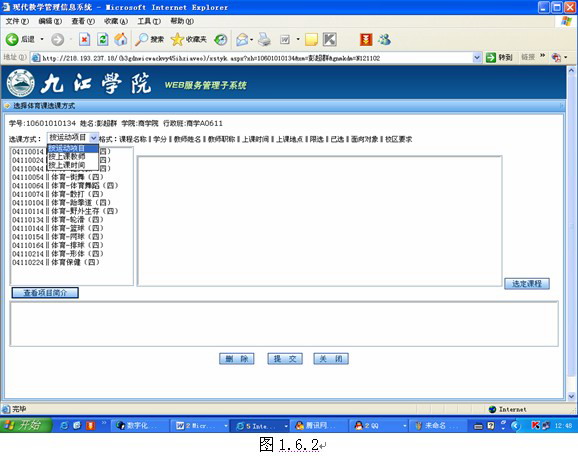Viewport: 578px width, 456px height.
Task: Click the 查看项目简介 button
Action: click(45, 293)
